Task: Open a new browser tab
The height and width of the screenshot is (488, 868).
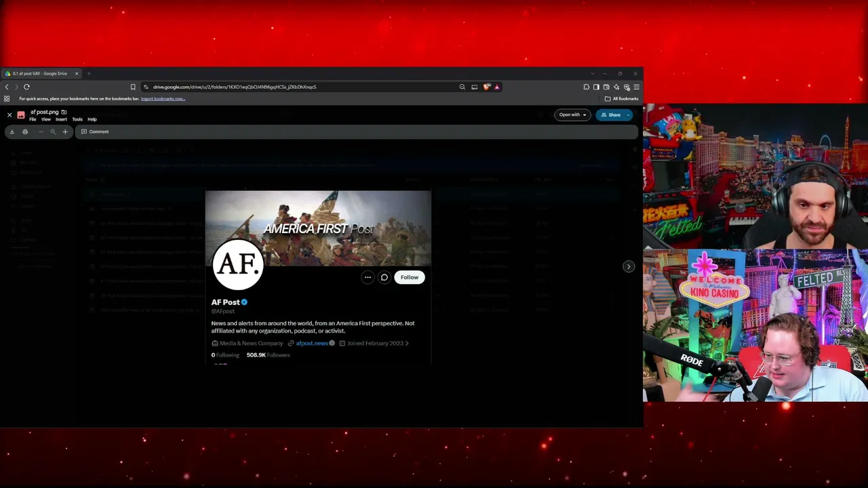Action: (89, 73)
